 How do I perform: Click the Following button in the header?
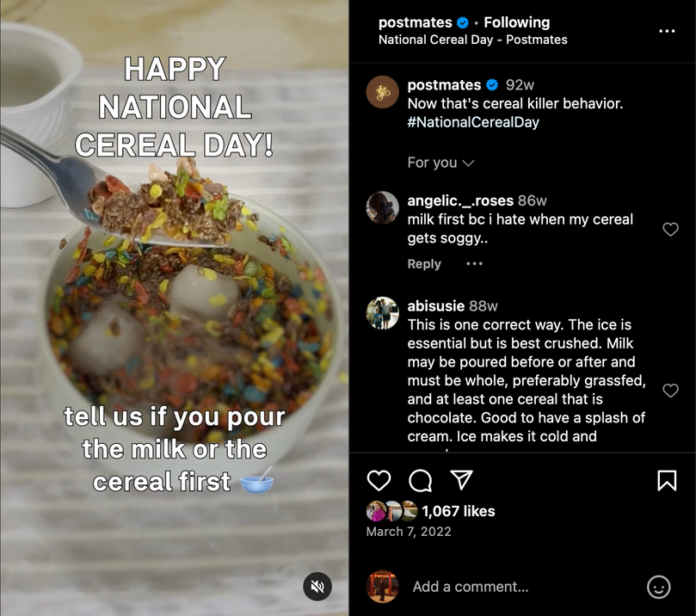point(516,22)
